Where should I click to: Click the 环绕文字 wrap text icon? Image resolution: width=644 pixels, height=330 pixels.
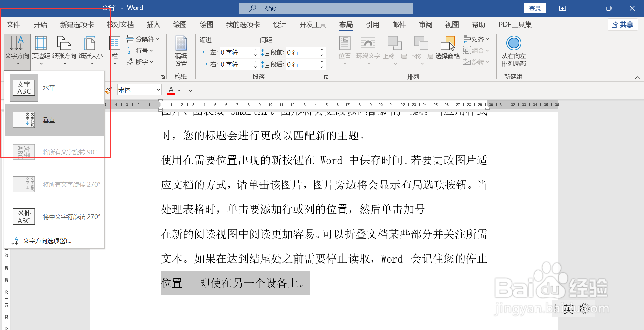pos(368,44)
